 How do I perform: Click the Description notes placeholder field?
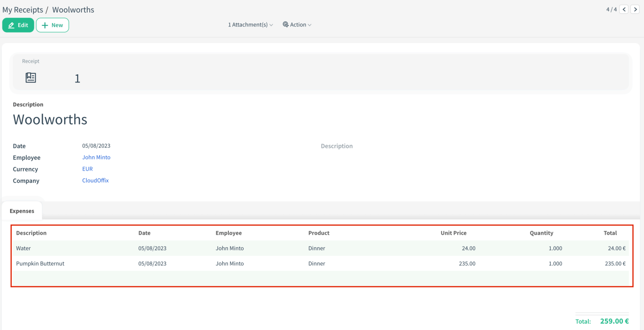(x=337, y=146)
